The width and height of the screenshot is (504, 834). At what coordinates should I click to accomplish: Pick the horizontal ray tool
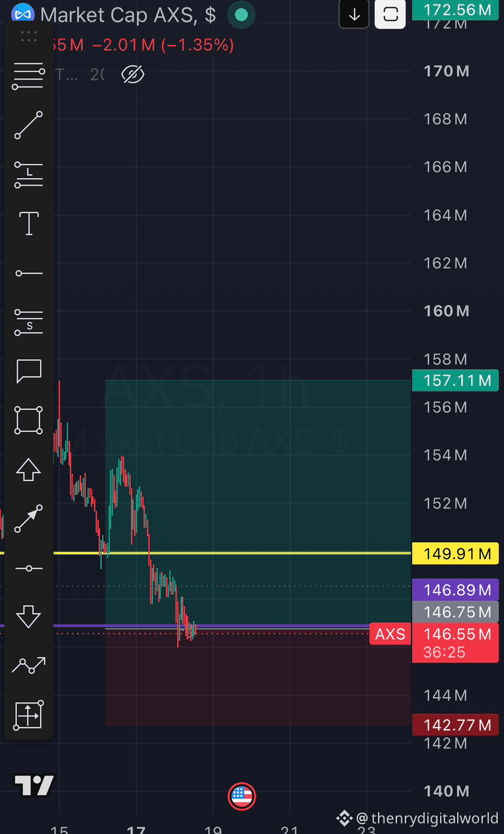point(29,273)
